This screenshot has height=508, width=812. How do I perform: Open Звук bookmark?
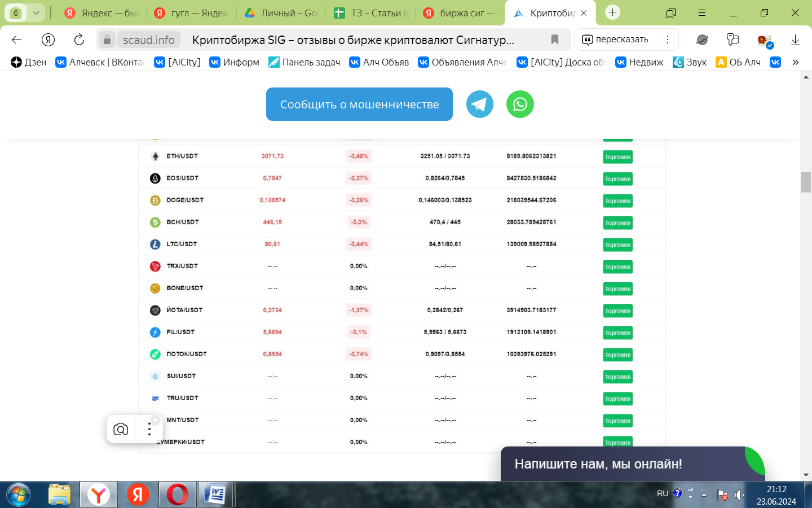coord(690,62)
